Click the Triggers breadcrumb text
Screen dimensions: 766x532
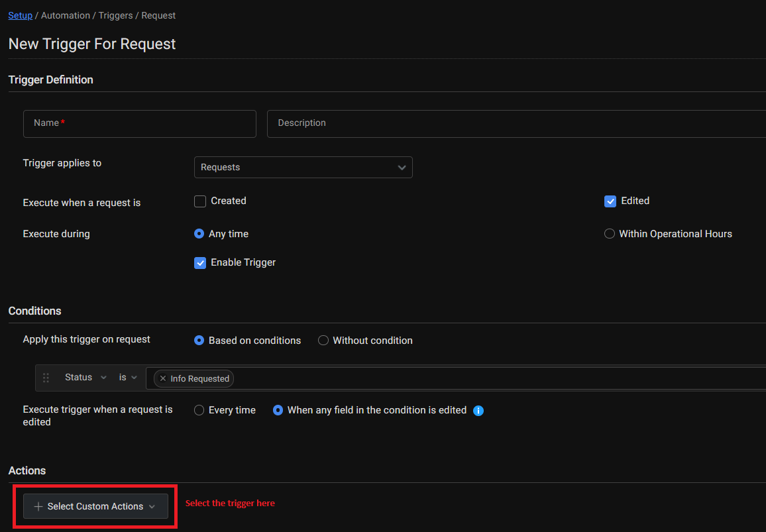(116, 16)
